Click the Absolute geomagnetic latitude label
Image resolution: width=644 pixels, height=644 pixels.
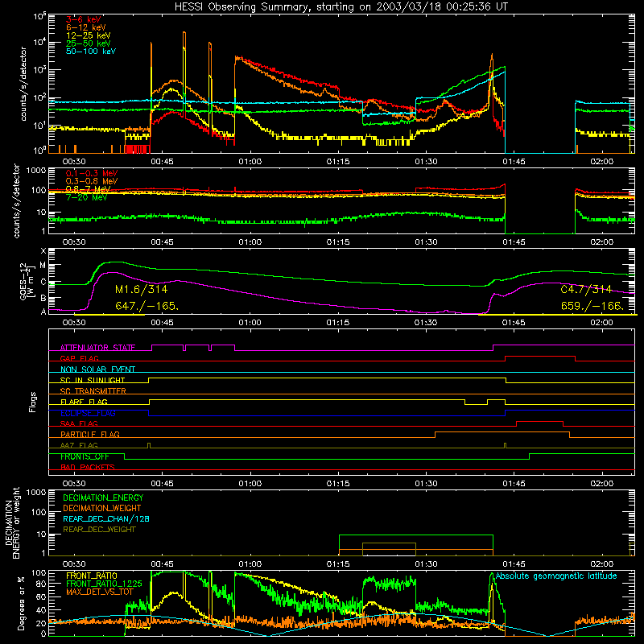click(x=556, y=576)
